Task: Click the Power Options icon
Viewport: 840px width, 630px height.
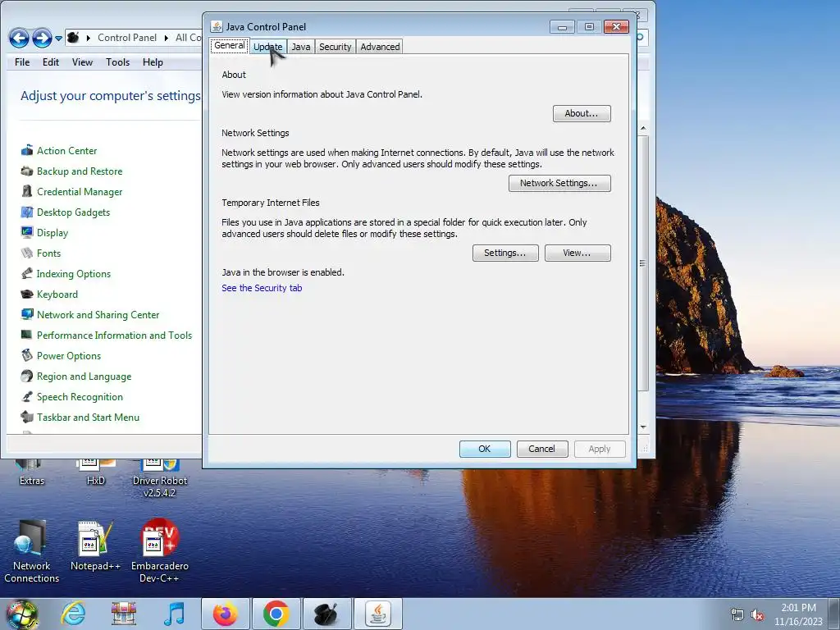Action: click(27, 355)
